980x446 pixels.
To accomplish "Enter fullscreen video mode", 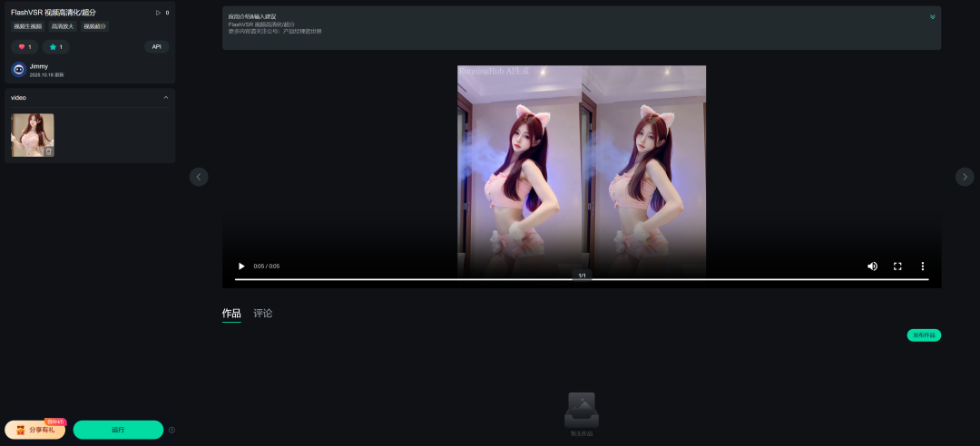I will point(897,267).
